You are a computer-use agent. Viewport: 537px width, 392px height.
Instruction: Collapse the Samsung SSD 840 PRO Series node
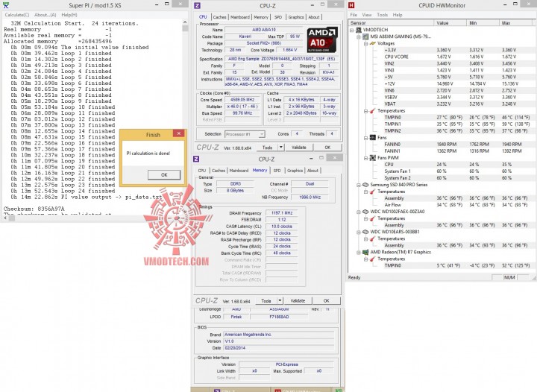(359, 185)
